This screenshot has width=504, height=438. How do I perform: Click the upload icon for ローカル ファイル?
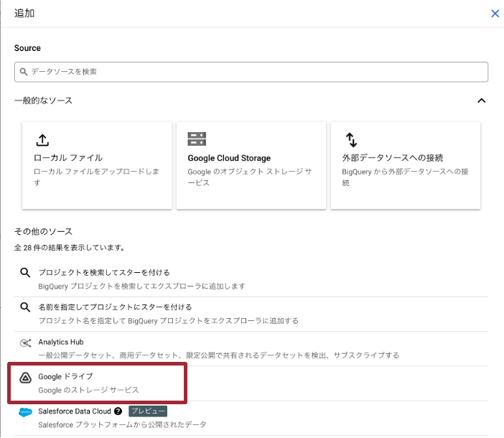point(42,140)
